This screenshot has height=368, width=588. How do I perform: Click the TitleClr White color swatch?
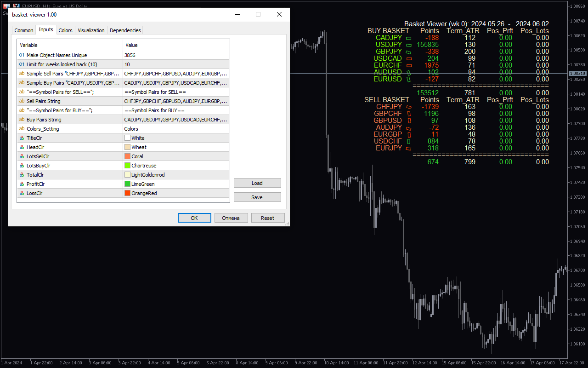[x=127, y=138]
